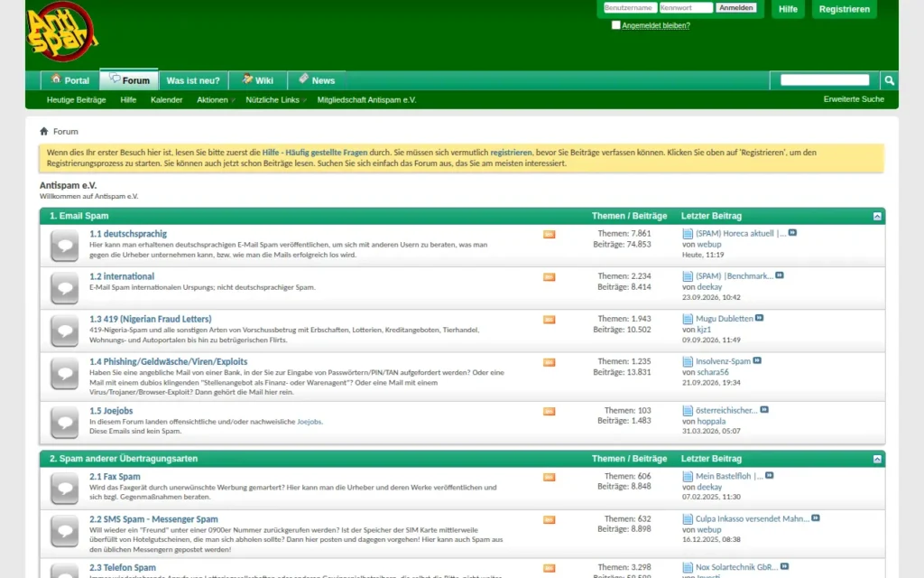Click post icon before Horeca aktuell thread

(688, 234)
